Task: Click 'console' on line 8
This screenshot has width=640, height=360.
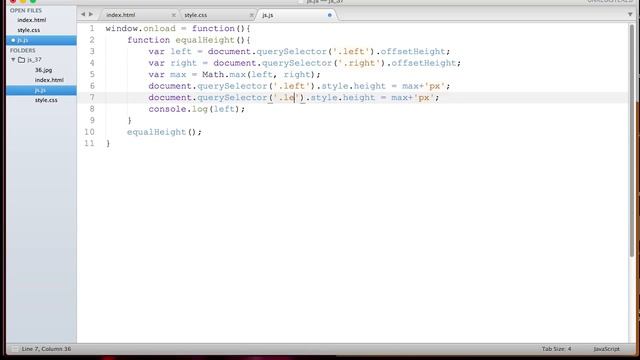Action: tap(167, 109)
